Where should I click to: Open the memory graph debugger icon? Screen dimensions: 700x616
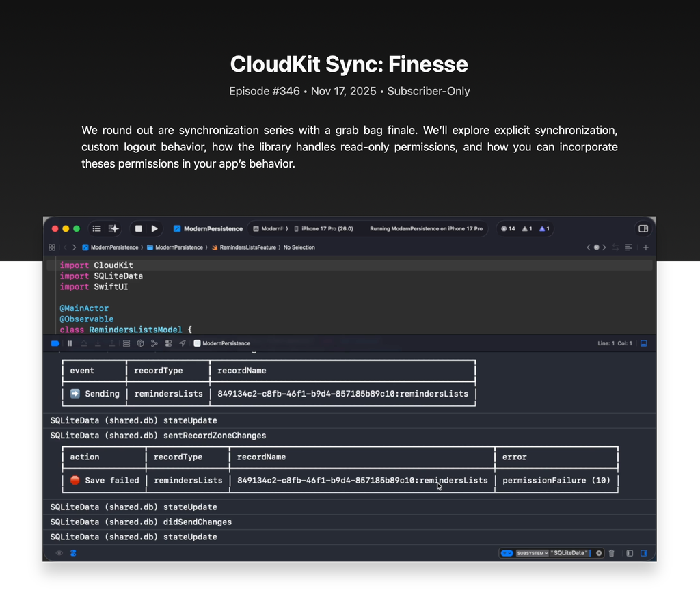[154, 343]
